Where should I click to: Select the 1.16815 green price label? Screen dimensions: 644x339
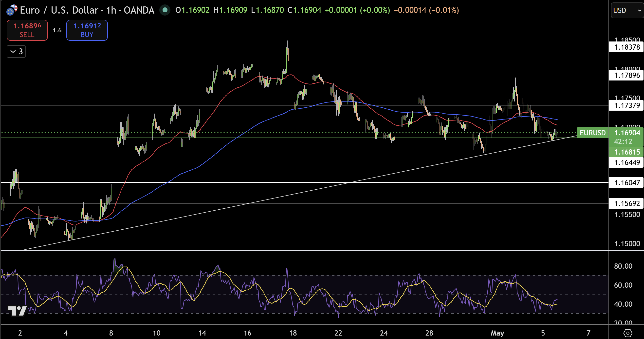coord(626,152)
